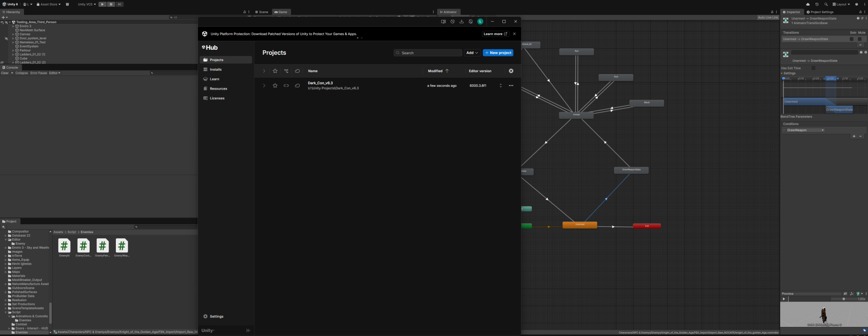Click the Step frame button
Viewport: 868px width, 336px height.
tap(119, 4)
